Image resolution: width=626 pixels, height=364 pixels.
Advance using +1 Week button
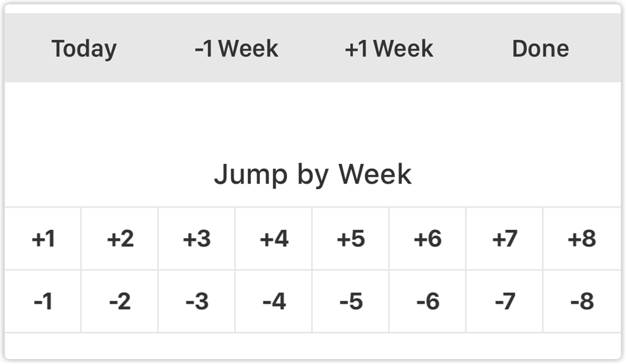tap(389, 49)
